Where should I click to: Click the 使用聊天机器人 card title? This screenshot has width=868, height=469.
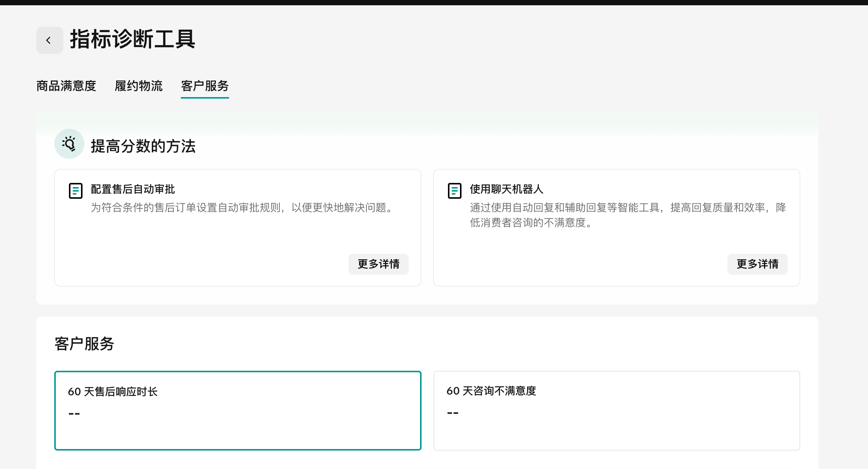[506, 189]
